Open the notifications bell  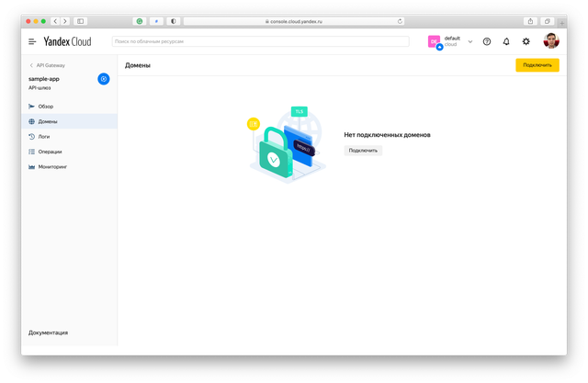pos(506,41)
